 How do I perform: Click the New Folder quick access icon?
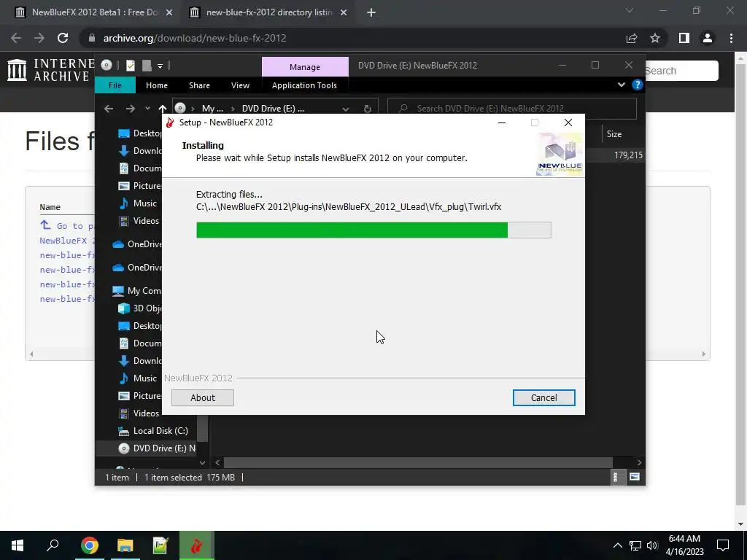coord(147,65)
